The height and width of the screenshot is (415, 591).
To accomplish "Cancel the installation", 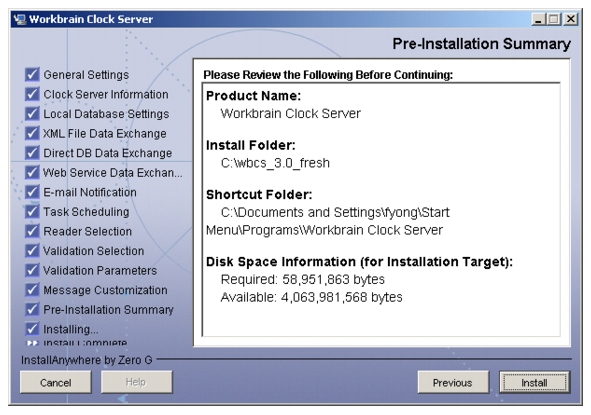I will tap(55, 382).
